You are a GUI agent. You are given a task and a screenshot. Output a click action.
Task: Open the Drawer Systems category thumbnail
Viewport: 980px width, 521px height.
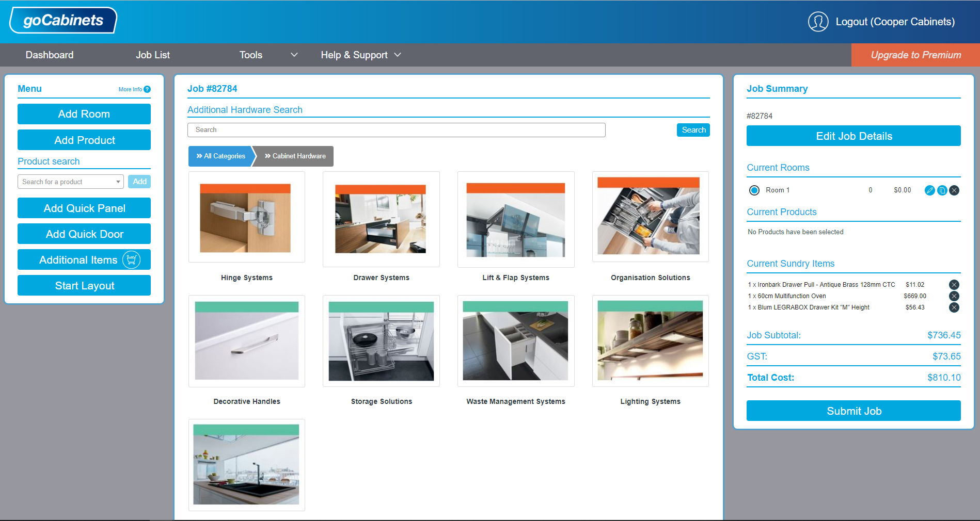coord(381,219)
